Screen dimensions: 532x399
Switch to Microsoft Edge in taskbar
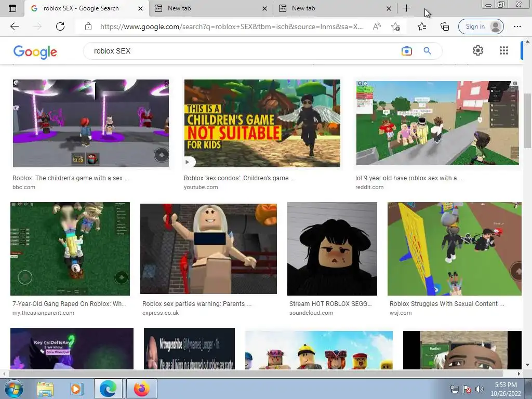click(x=108, y=389)
